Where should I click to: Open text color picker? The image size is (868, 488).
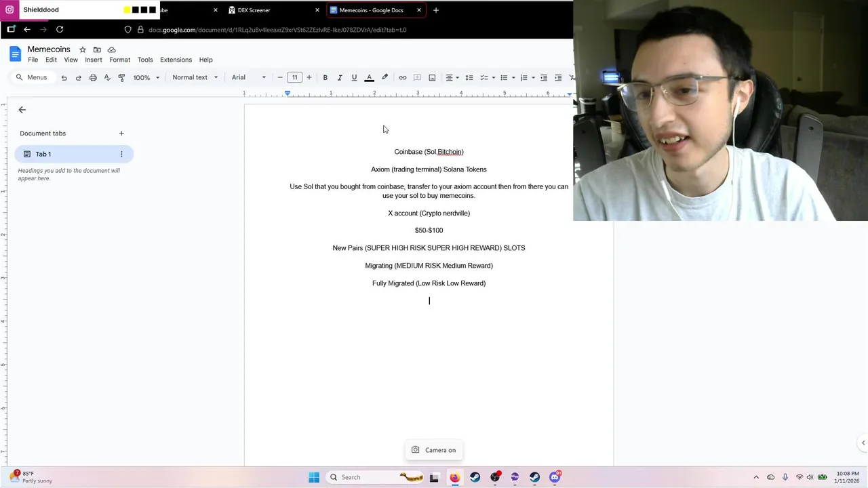pyautogui.click(x=370, y=77)
